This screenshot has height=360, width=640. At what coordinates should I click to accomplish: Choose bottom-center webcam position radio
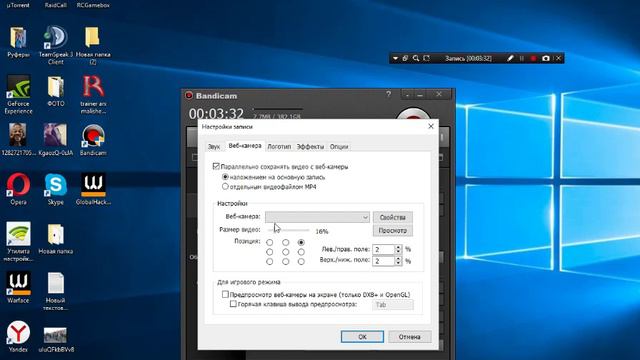coord(285,261)
